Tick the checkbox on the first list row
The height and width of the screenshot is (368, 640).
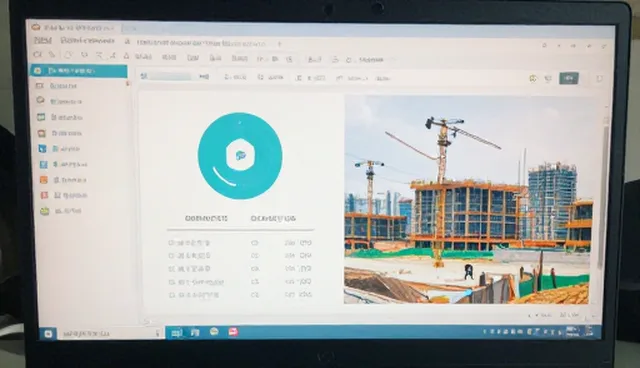point(171,243)
